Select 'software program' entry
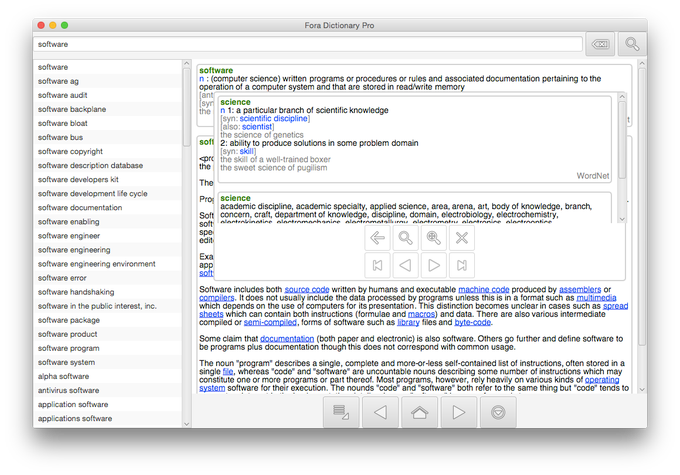 108,348
